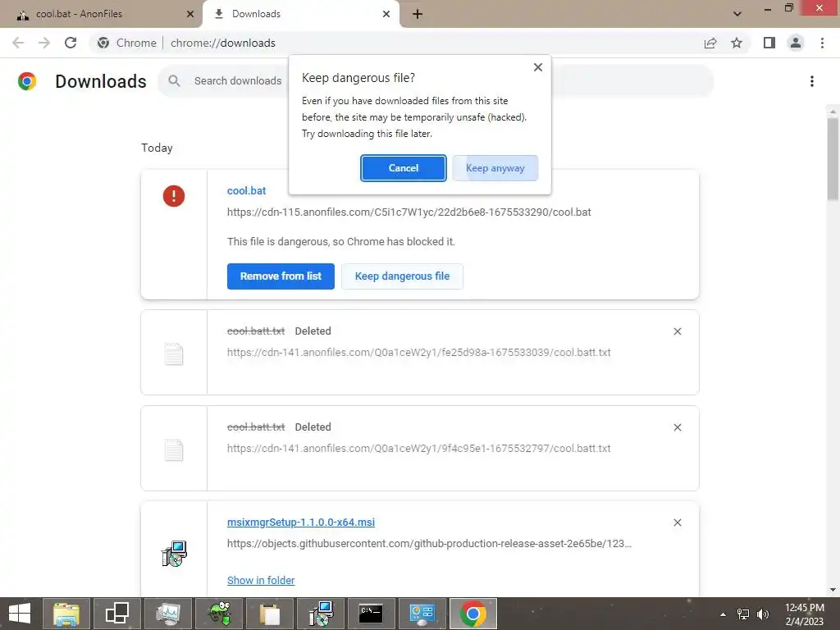The width and height of the screenshot is (840, 630).
Task: Reload the downloads page
Action: [x=71, y=43]
